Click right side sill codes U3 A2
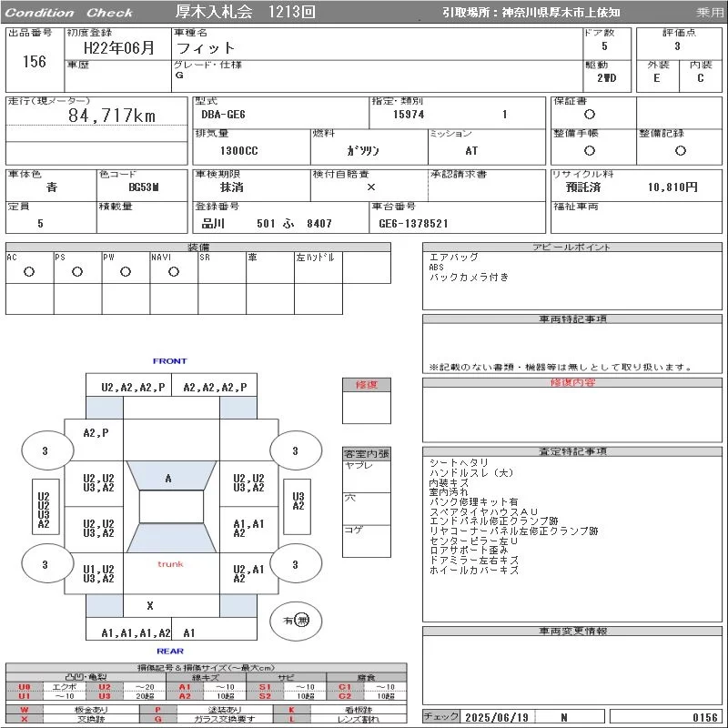The image size is (728, 728). 298,501
